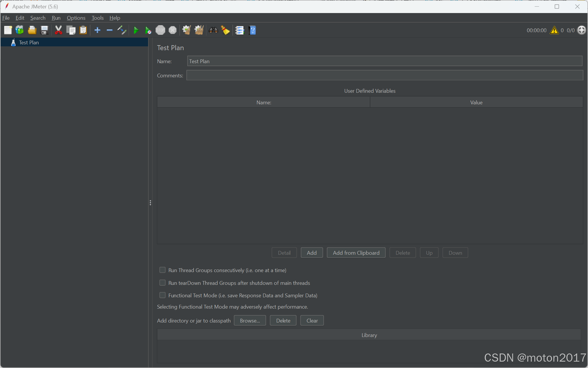This screenshot has height=368, width=588.
Task: Open the Tools menu
Action: [x=97, y=18]
